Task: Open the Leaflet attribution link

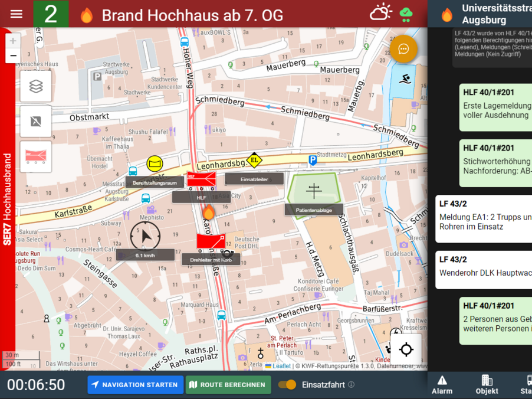Action: coord(281,366)
